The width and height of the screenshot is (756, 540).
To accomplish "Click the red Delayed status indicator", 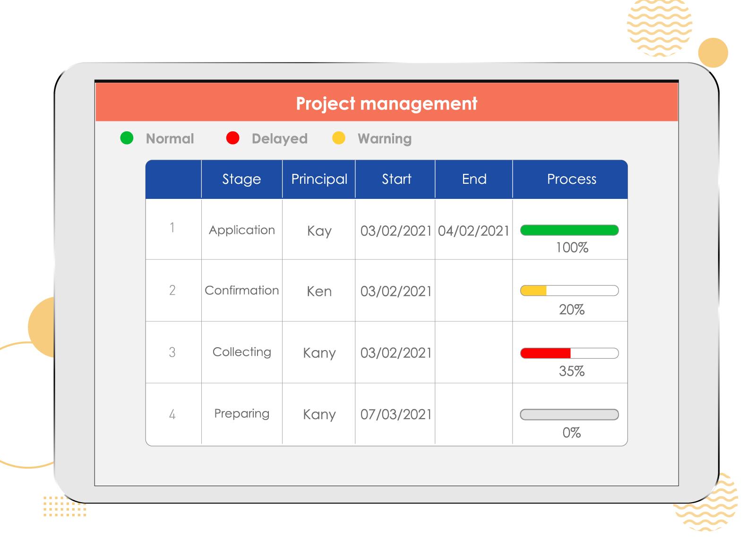I will (x=233, y=138).
